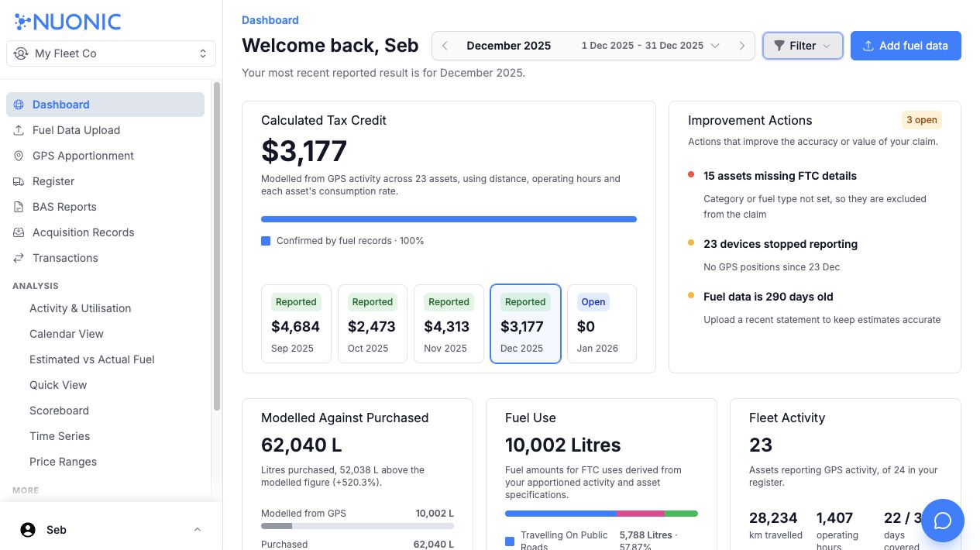The image size is (980, 550).
Task: Open Calendar View page
Action: tap(67, 334)
